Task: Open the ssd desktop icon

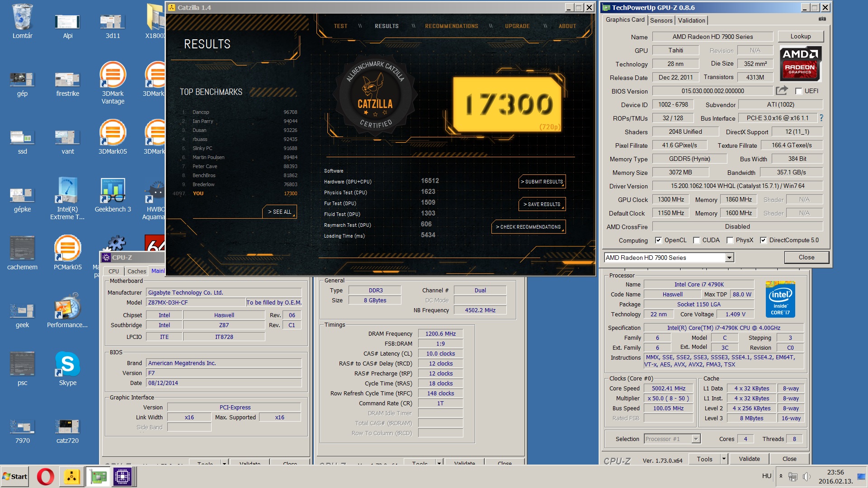Action: click(22, 141)
